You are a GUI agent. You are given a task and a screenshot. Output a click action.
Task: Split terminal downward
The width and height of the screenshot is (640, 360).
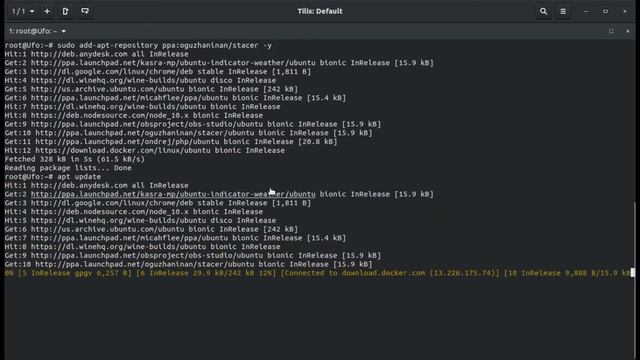point(85,11)
